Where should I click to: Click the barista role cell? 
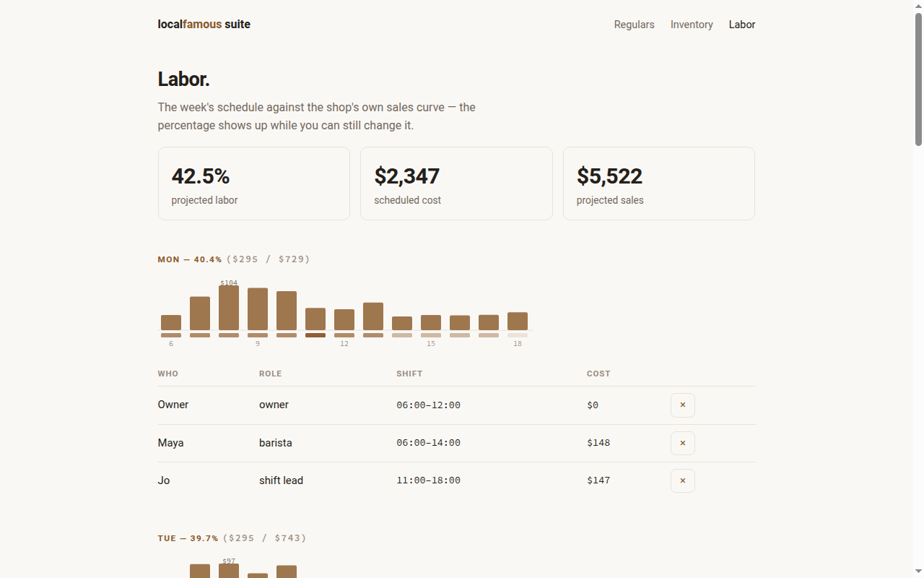click(x=276, y=443)
